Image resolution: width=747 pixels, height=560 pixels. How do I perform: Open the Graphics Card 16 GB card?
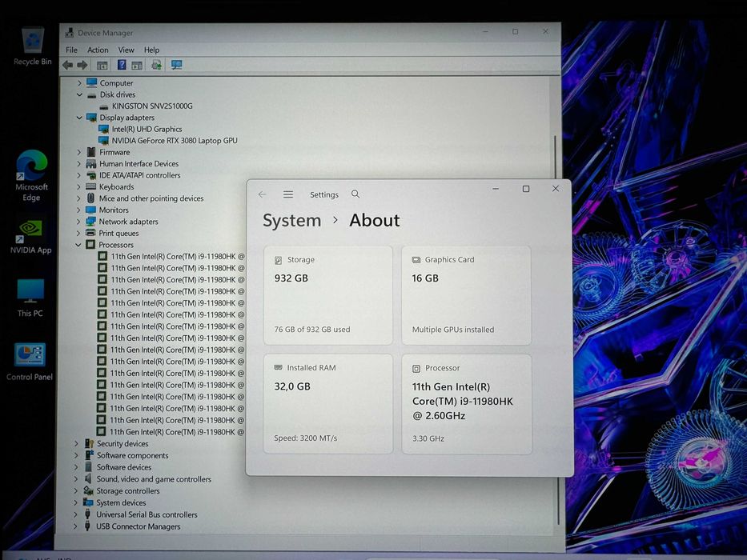[467, 295]
